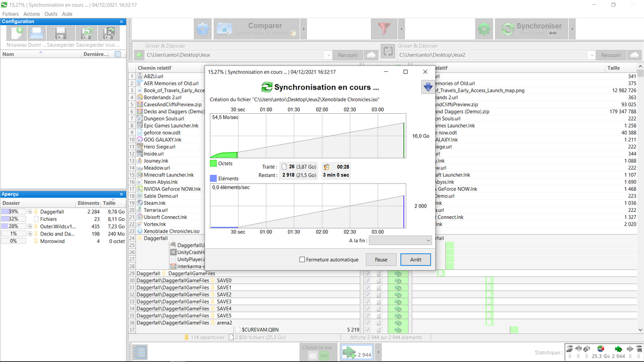Viewport: 644px width, 362px height.
Task: Click the Octets green legend swatch
Action: click(213, 163)
